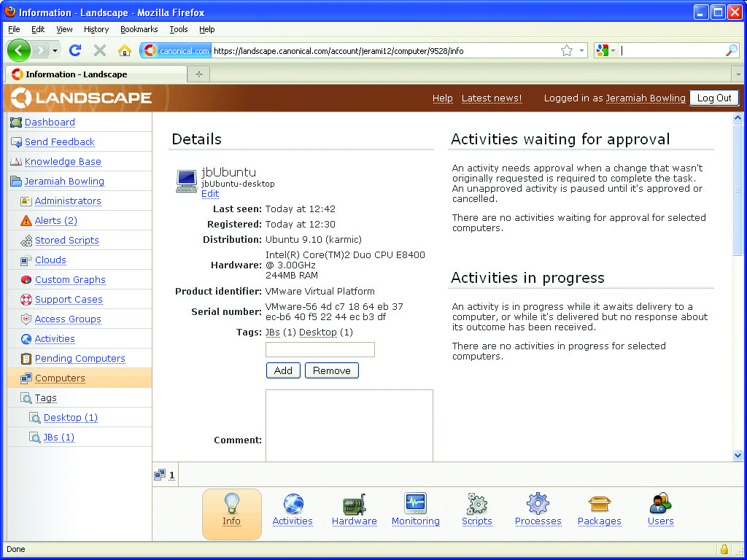The image size is (747, 560).
Task: Open the Processes gear icon
Action: 538,504
